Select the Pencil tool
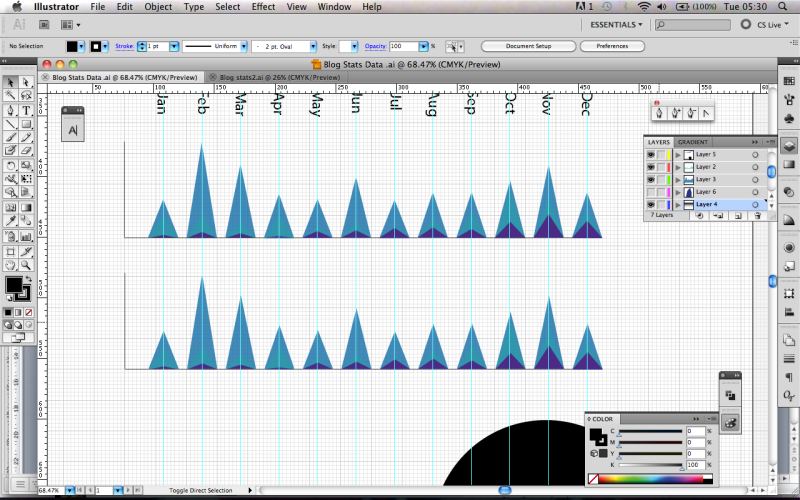 coord(26,137)
